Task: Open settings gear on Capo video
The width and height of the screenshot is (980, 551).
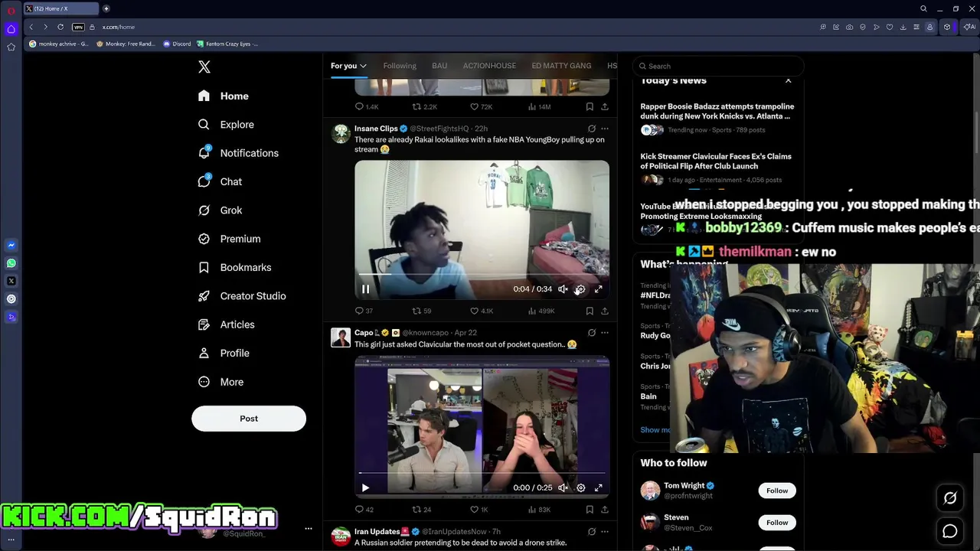Action: tap(580, 488)
